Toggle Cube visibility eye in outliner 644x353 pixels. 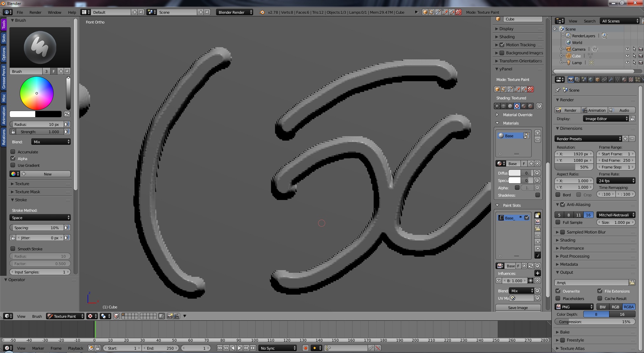click(x=627, y=56)
